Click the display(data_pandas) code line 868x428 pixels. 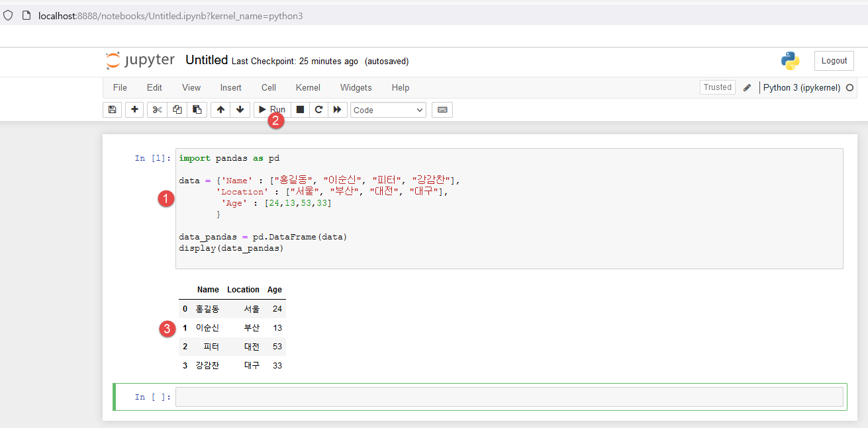[x=231, y=248]
